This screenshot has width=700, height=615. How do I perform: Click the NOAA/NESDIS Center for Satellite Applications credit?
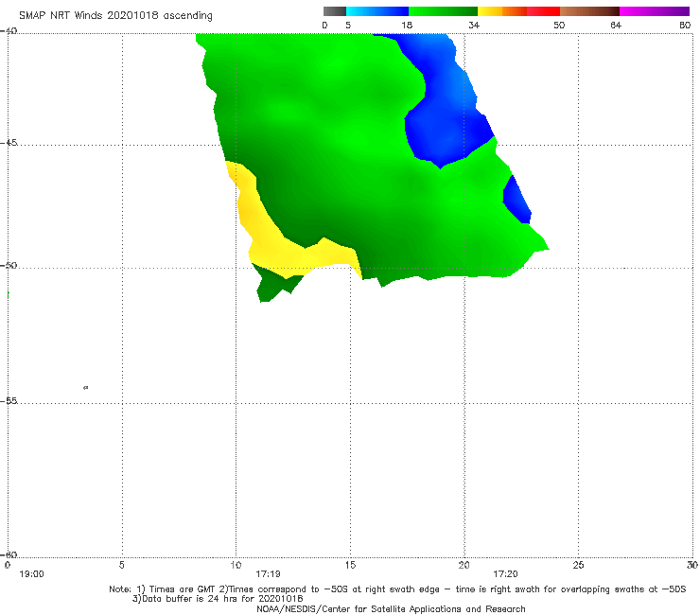(x=391, y=608)
